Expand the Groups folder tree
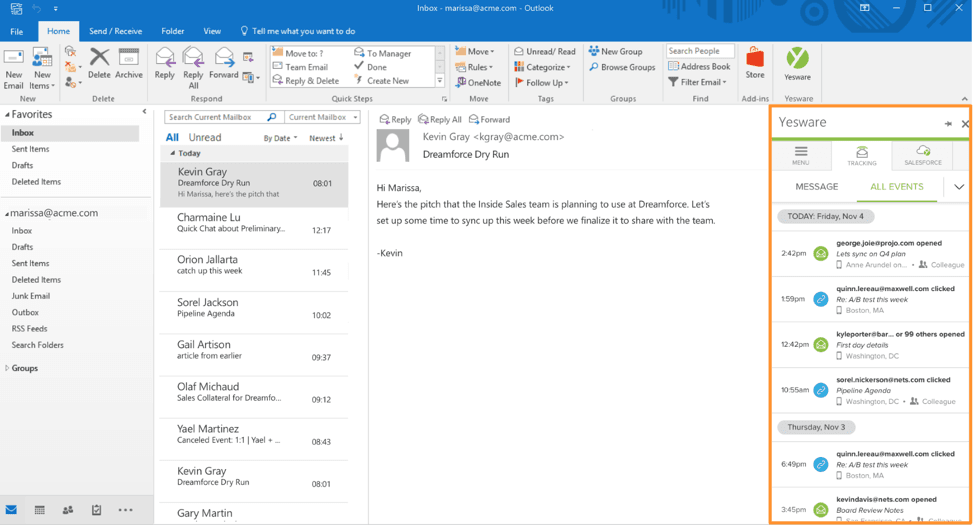The height and width of the screenshot is (525, 974). click(8, 368)
